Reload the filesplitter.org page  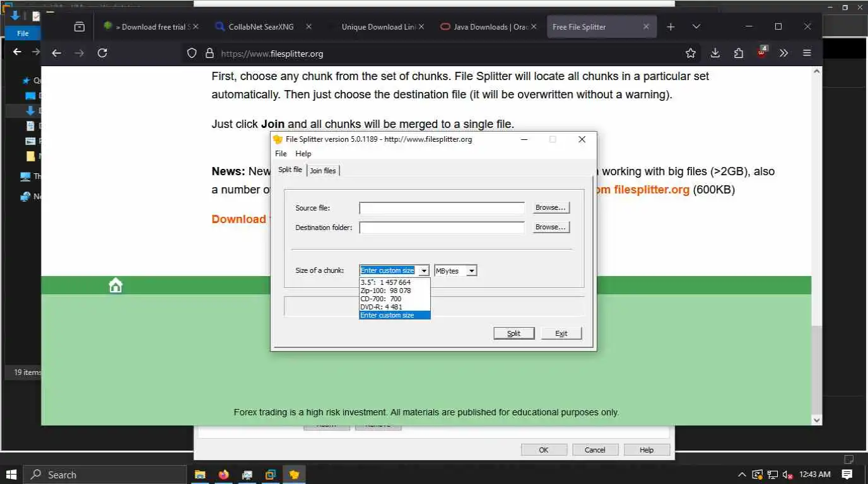click(102, 54)
